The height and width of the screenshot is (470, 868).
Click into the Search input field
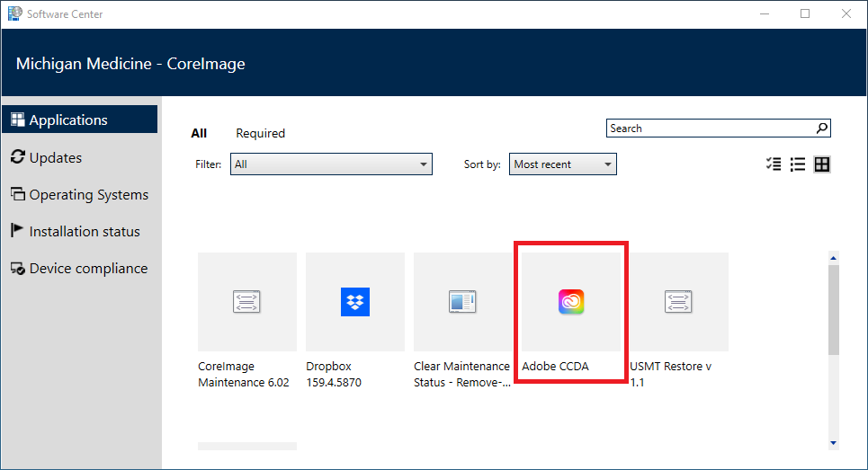709,129
